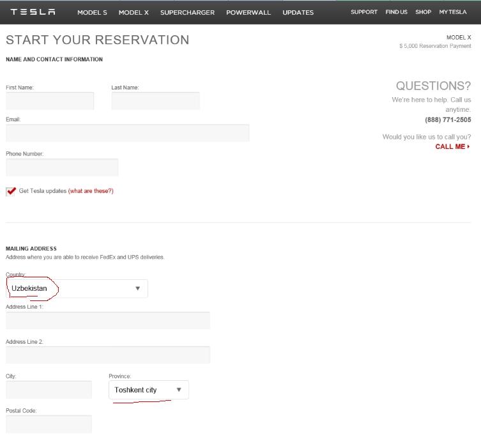Open the Powerwall navigation link
The height and width of the screenshot is (448, 481).
[x=248, y=13]
